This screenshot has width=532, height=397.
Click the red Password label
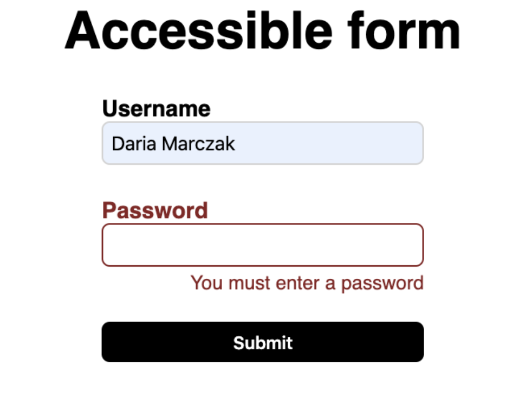tap(155, 210)
